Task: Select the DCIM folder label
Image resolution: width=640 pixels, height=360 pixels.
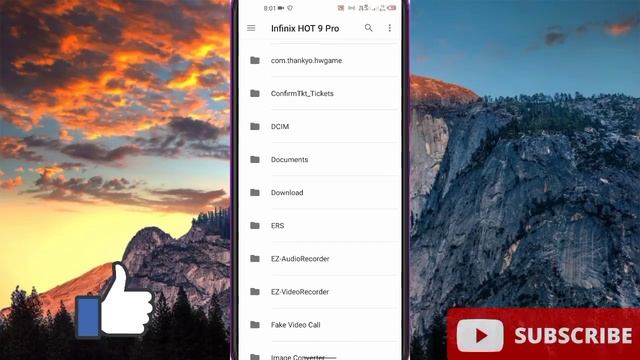Action: 280,127
